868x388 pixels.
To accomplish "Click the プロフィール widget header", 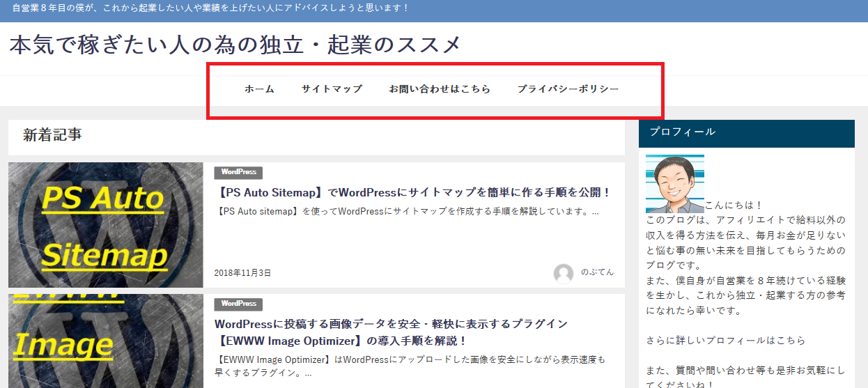I will tap(746, 132).
